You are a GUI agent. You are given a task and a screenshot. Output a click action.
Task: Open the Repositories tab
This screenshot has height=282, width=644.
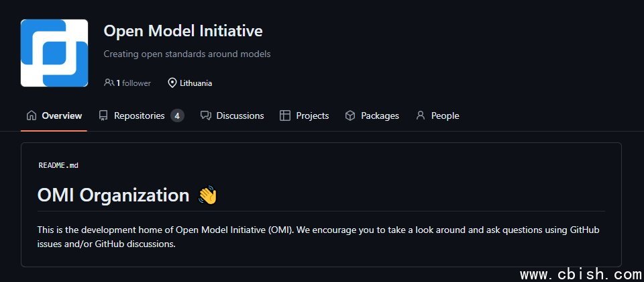(x=139, y=115)
